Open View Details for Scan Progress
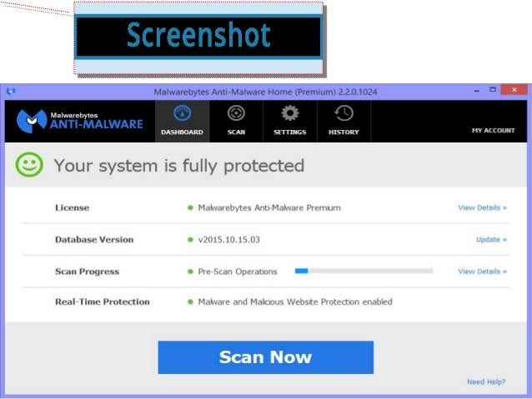This screenshot has height=399, width=532. (482, 272)
